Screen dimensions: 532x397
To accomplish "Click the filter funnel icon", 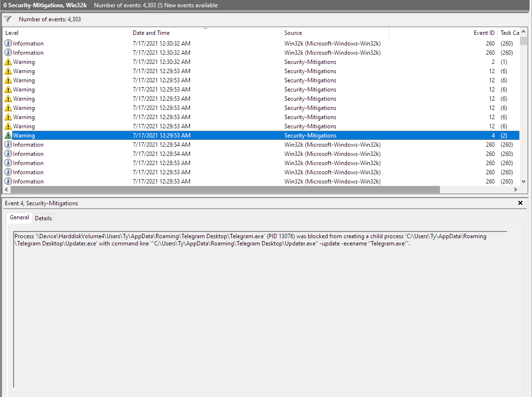I will [7, 18].
